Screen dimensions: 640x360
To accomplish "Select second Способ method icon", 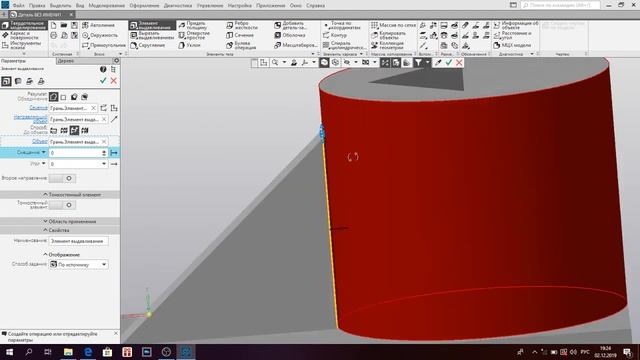I will (64, 131).
